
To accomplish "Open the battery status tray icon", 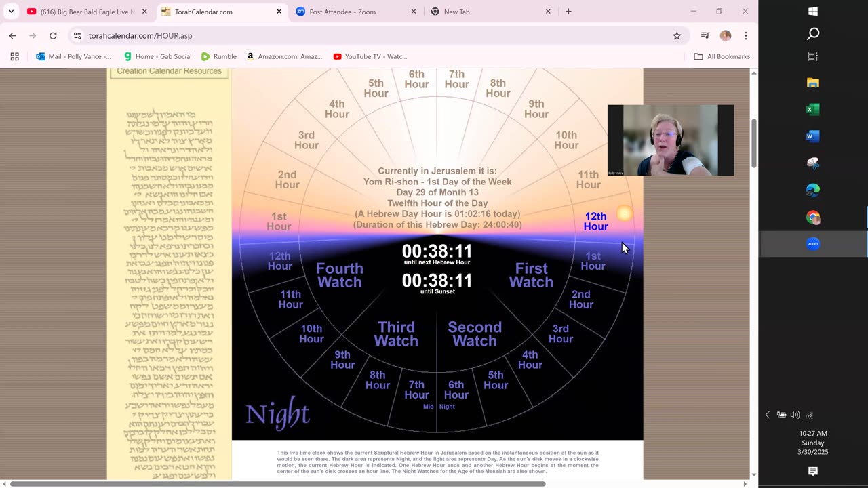I will pyautogui.click(x=781, y=415).
